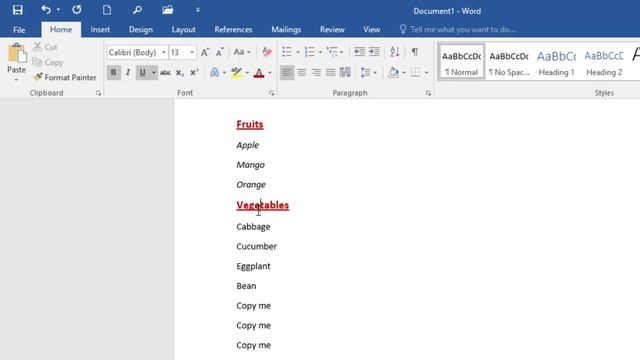Screen dimensions: 640x360
Task: Toggle Superscript formatting
Action: click(x=194, y=73)
